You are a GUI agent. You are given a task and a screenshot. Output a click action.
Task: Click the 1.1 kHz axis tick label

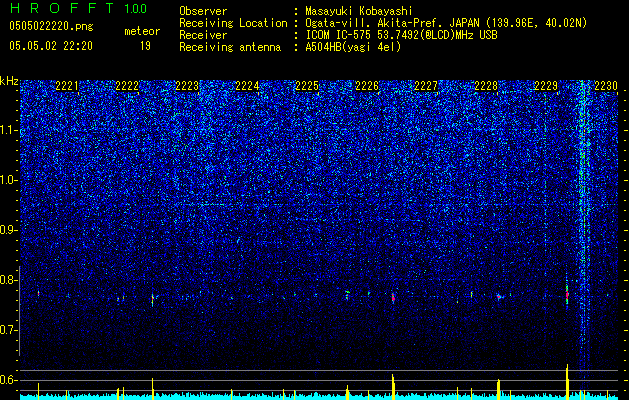[x=9, y=130]
